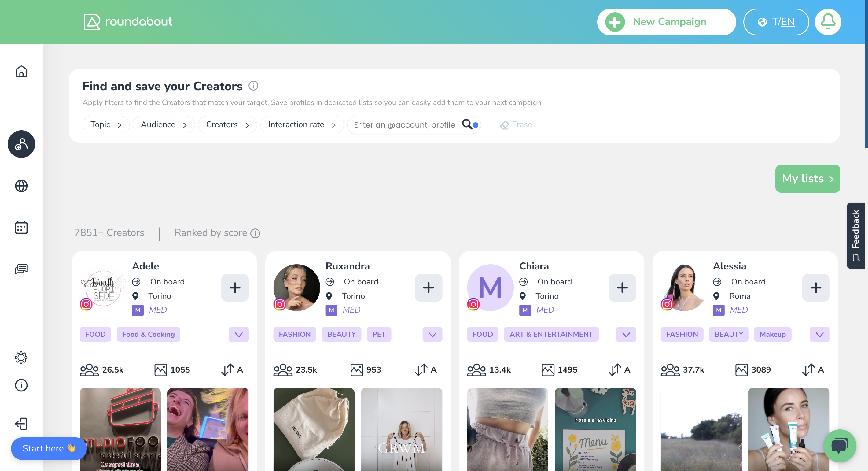This screenshot has width=868, height=471.
Task: Select the Creators search sidebar item
Action: (21, 144)
